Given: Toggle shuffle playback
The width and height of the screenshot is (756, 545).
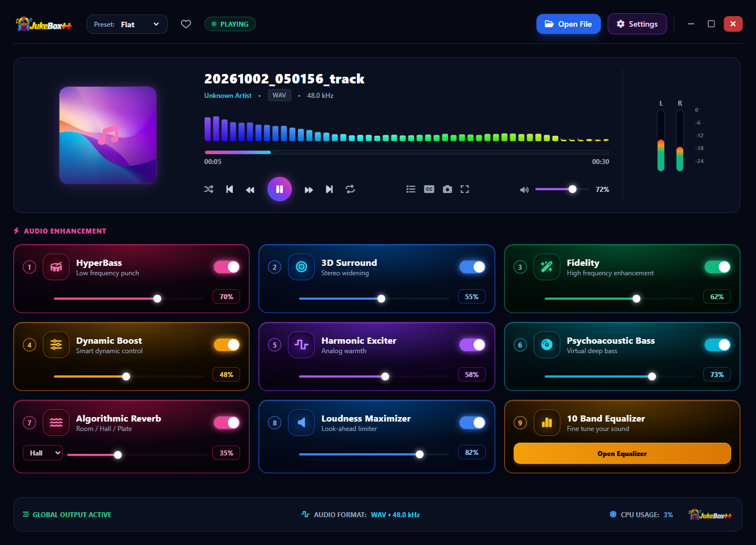Looking at the screenshot, I should pos(208,190).
